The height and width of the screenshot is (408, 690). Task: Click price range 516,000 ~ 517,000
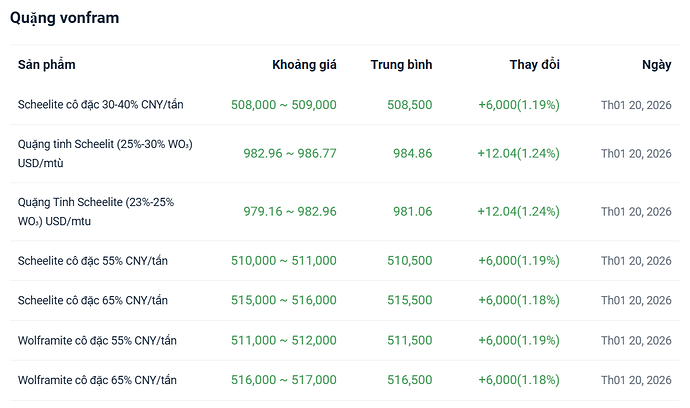(x=283, y=380)
